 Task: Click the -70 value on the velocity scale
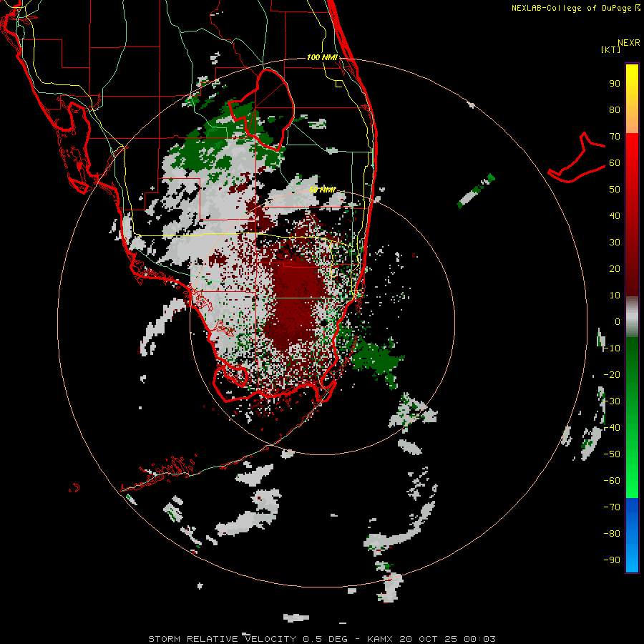(612, 507)
